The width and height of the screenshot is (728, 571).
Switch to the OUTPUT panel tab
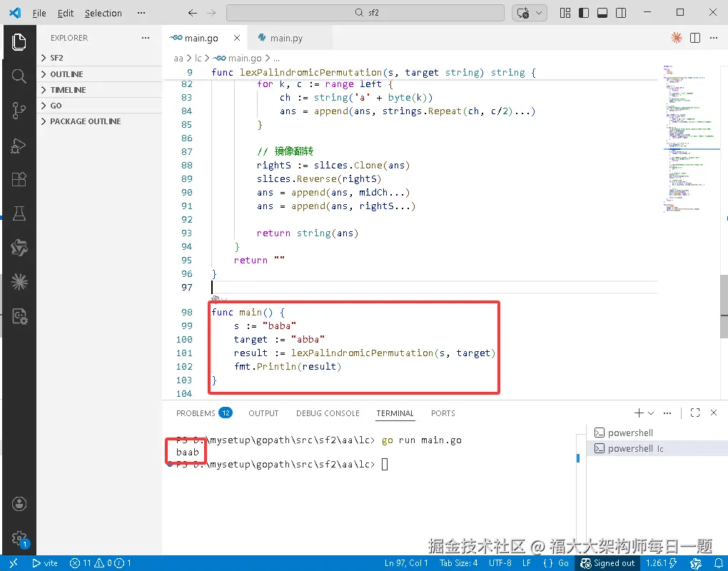263,413
